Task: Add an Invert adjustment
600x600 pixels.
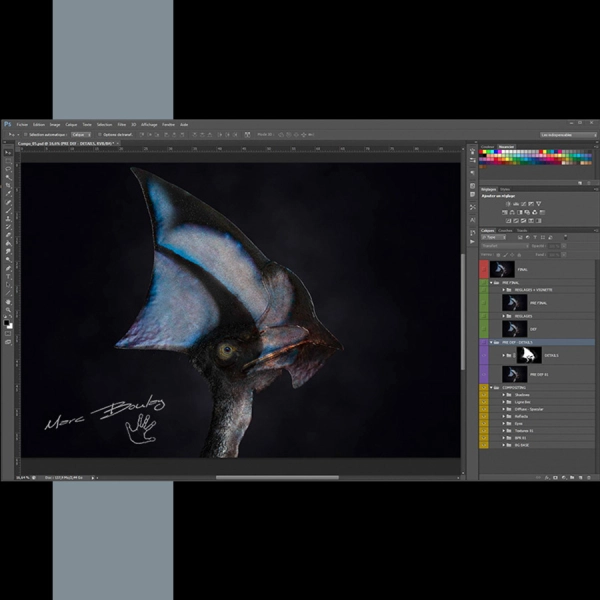Action: (x=508, y=221)
